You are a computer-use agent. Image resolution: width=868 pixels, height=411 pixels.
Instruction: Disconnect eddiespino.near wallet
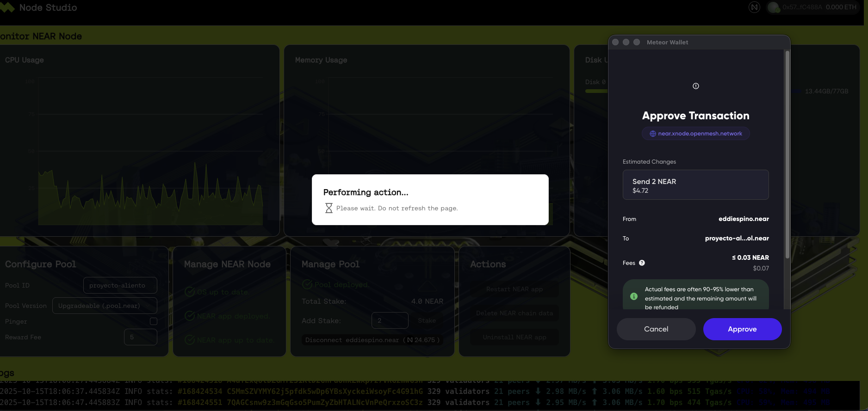click(x=372, y=340)
